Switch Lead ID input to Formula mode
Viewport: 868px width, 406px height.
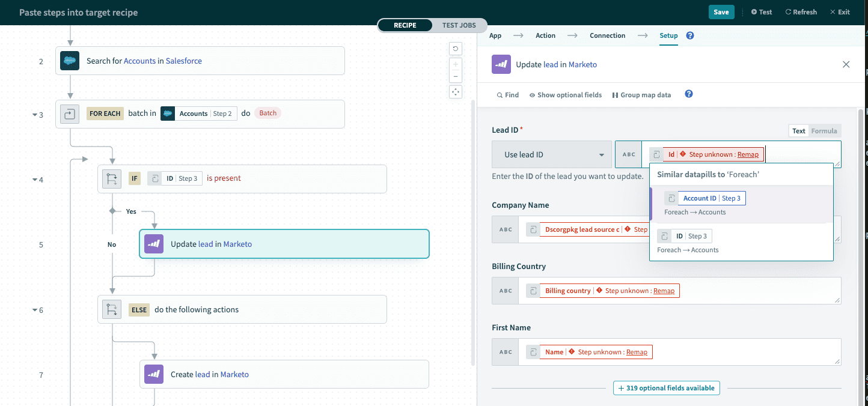pos(824,130)
